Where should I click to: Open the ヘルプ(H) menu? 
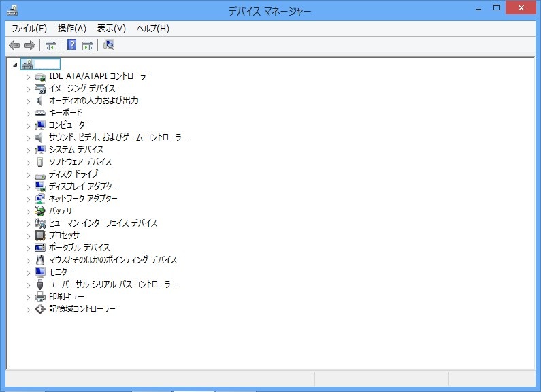(153, 29)
